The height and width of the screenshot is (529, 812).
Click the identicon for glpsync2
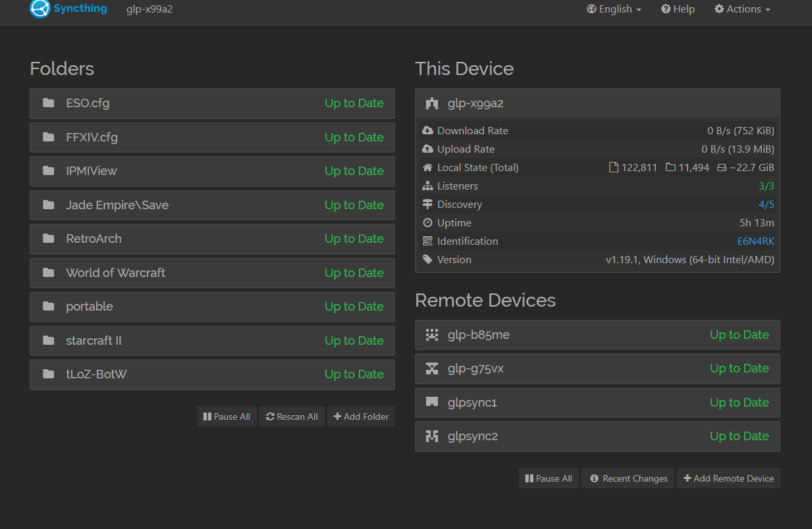(x=432, y=436)
